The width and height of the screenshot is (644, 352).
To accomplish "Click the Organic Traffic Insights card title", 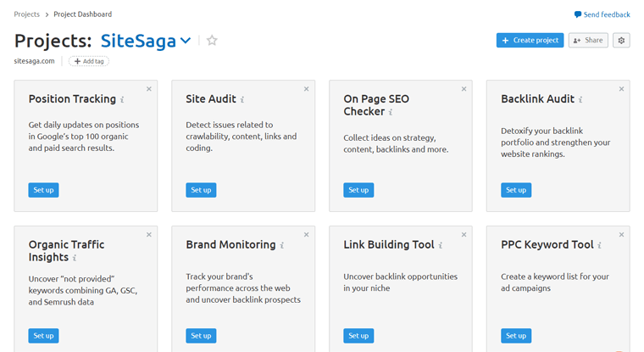I will coord(67,251).
